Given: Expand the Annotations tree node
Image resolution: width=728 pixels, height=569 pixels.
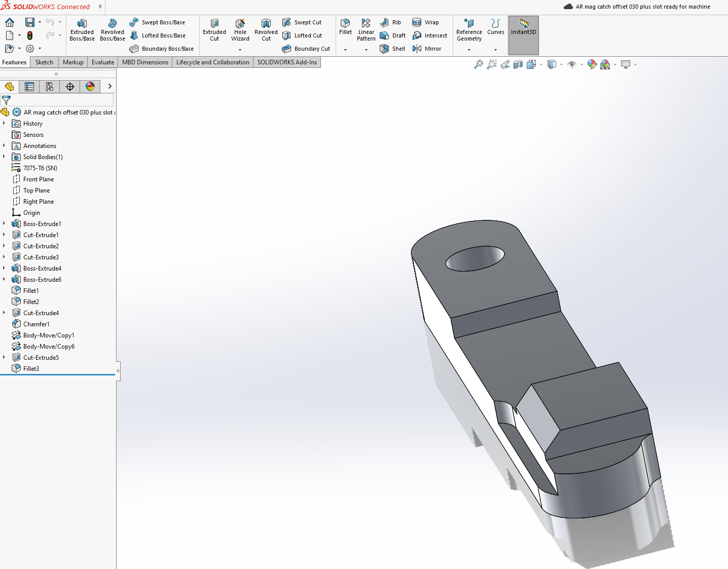Looking at the screenshot, I should [x=4, y=145].
